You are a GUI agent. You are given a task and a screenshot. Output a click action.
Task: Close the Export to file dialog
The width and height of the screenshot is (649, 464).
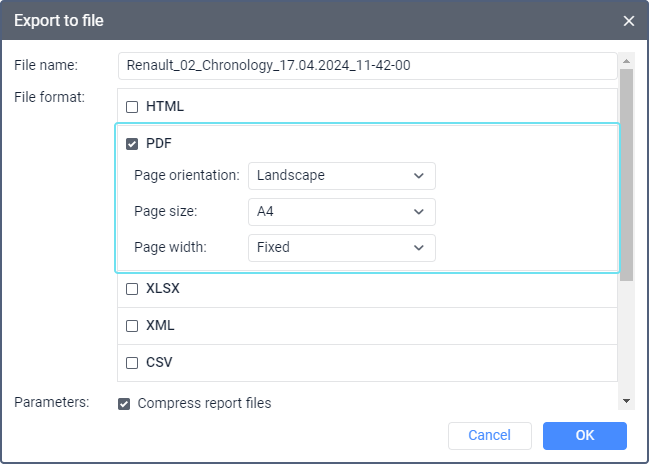tap(628, 21)
